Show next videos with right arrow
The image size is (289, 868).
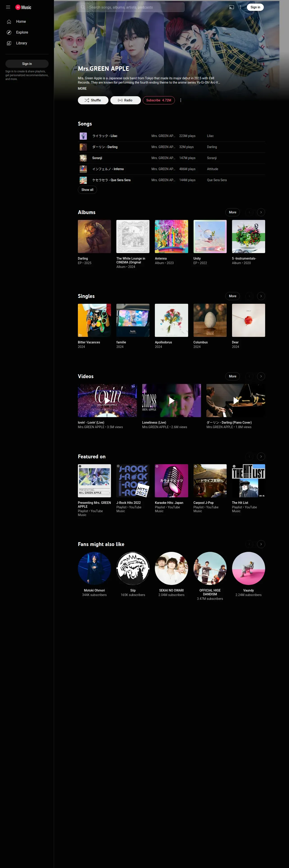(x=261, y=376)
